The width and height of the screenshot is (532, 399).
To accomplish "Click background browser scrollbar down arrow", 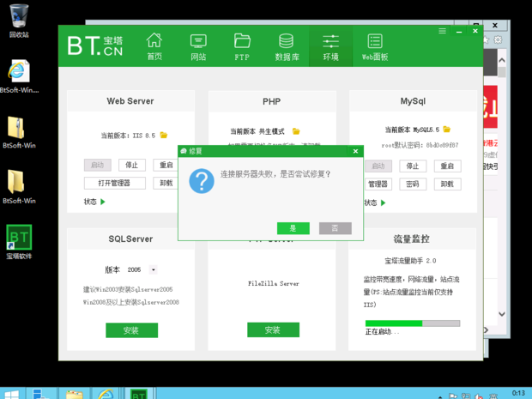I will tap(502, 314).
